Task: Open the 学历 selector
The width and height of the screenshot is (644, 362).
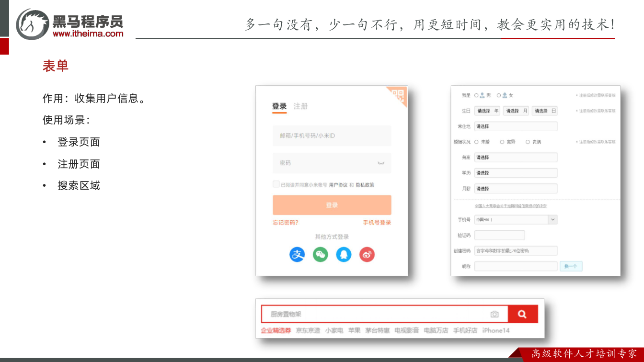Action: pos(516,173)
